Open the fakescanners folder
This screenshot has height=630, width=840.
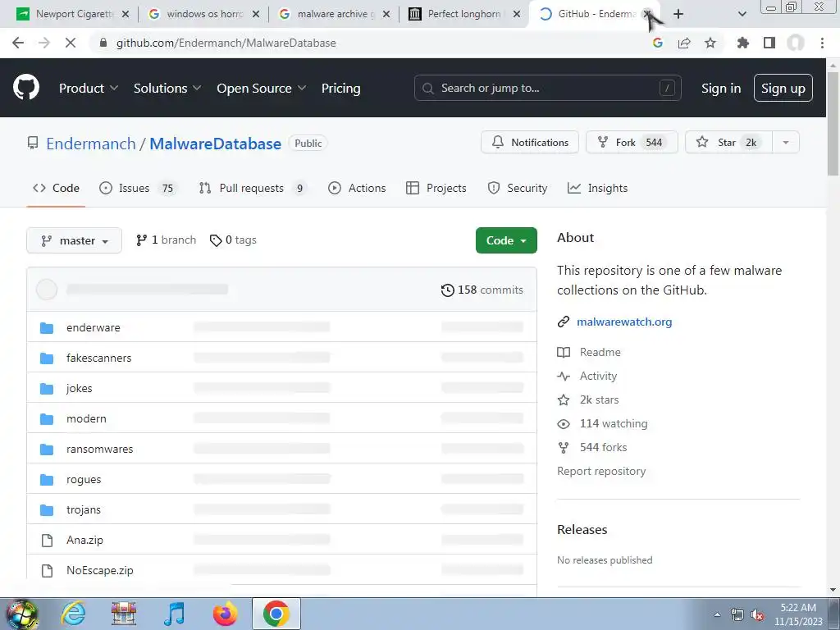point(98,358)
